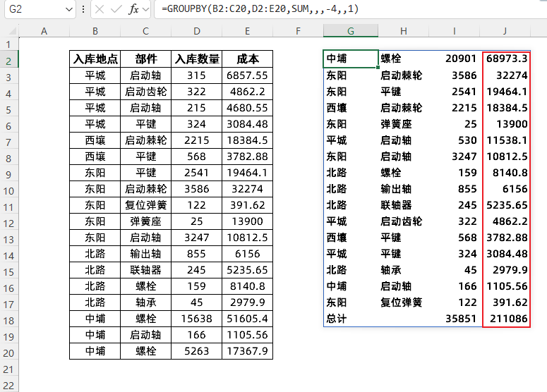Image resolution: width=547 pixels, height=392 pixels.
Task: Click cell with value 5263
Action: tap(197, 351)
